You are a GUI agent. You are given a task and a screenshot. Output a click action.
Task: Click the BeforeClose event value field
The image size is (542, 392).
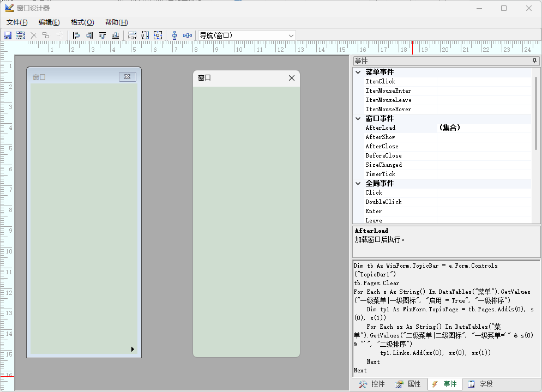pos(483,155)
